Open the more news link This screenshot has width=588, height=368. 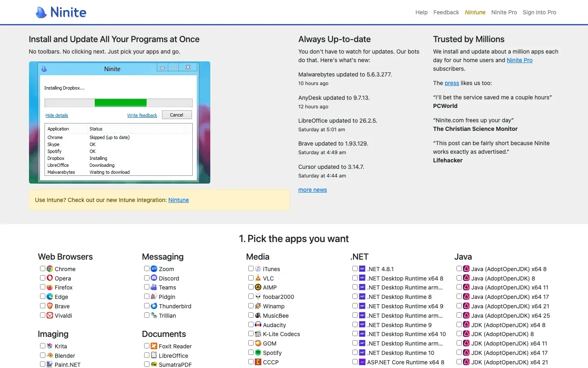313,190
